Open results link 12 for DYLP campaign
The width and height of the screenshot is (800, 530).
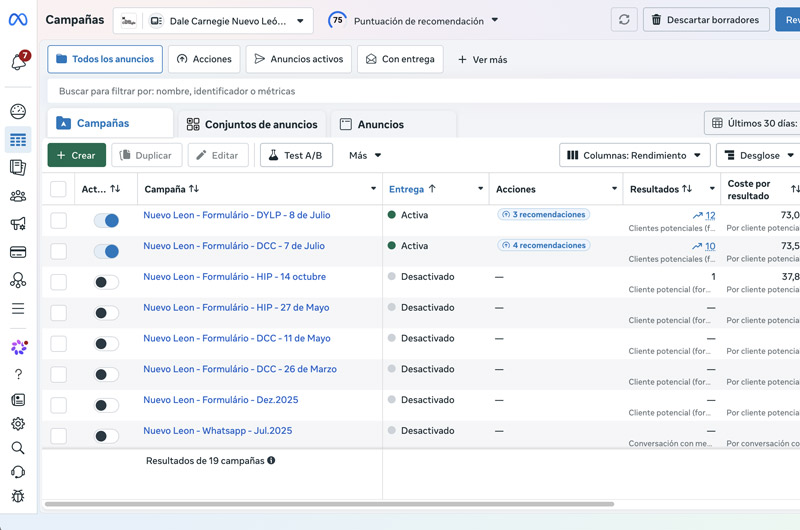710,215
